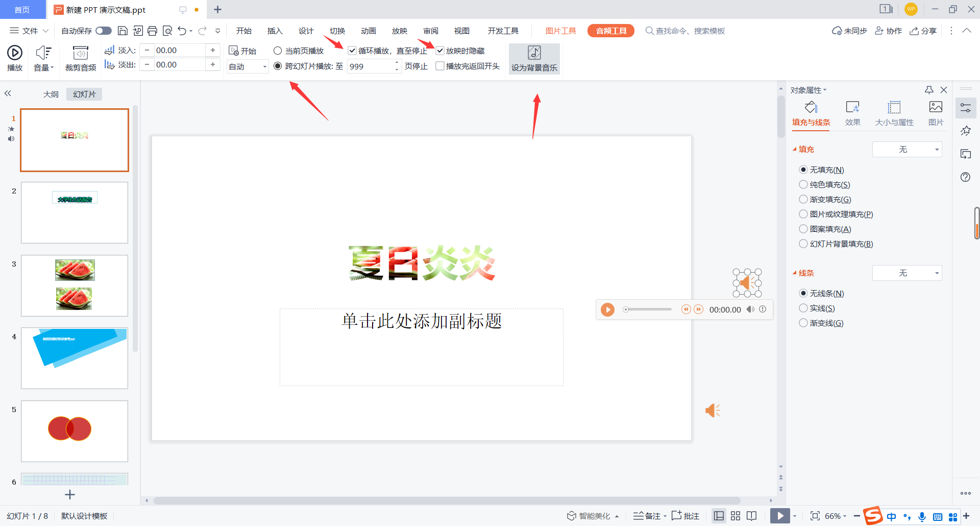This screenshot has width=980, height=526.
Task: Mute volume in floating audio player
Action: pyautogui.click(x=750, y=309)
